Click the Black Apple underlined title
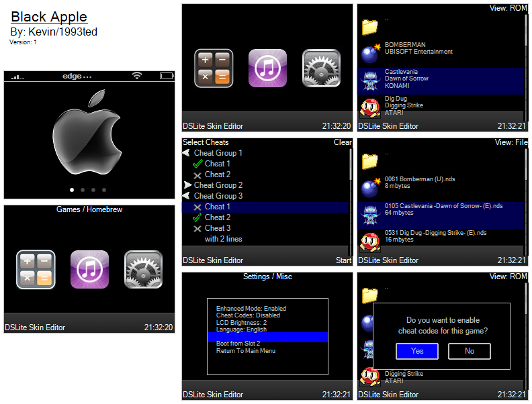Image resolution: width=532 pixels, height=404 pixels. pyautogui.click(x=49, y=17)
